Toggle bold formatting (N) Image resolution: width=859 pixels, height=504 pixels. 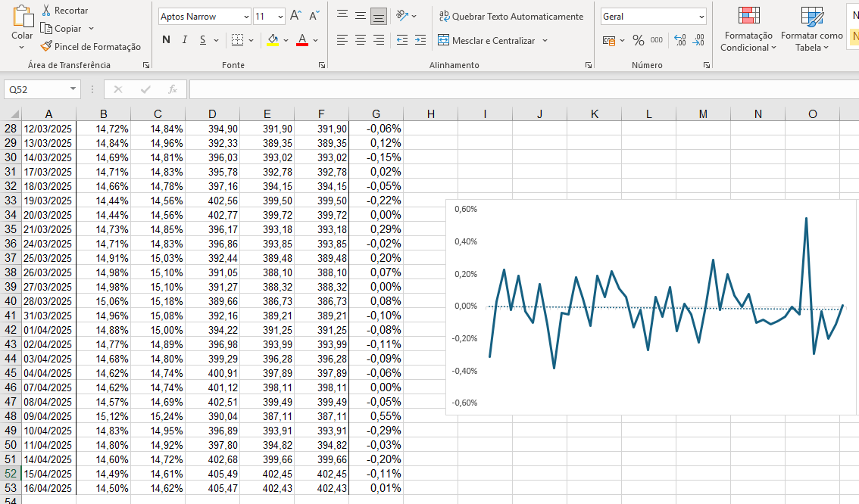point(167,40)
